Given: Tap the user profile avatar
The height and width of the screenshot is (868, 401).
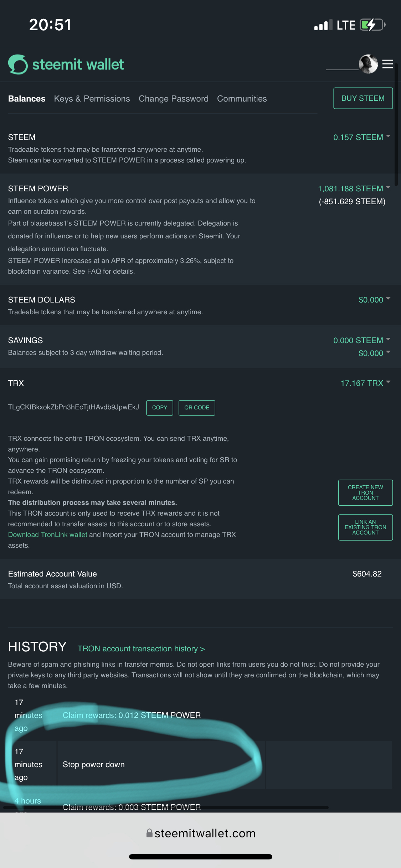Looking at the screenshot, I should tap(368, 64).
